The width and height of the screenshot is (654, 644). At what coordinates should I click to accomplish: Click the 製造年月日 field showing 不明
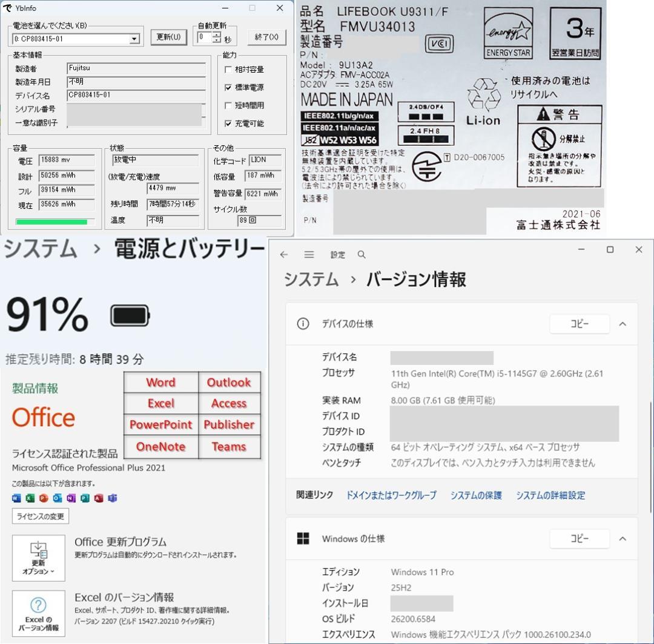(136, 82)
